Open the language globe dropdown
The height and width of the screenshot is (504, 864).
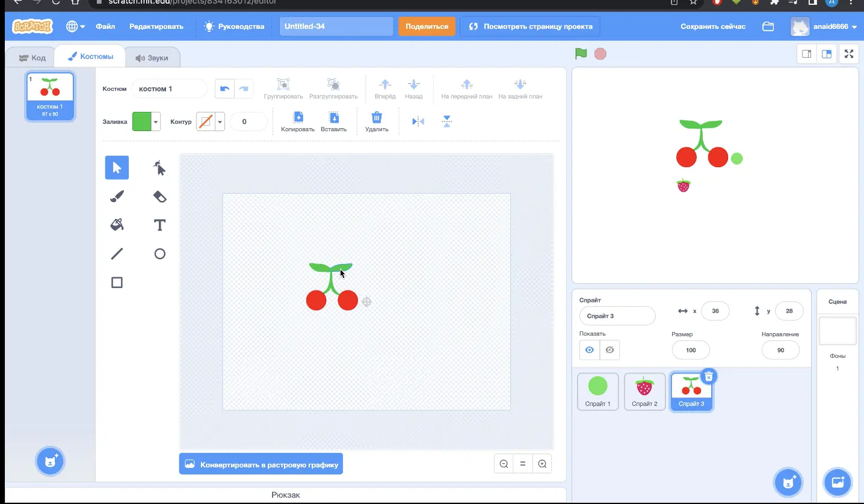pos(75,26)
